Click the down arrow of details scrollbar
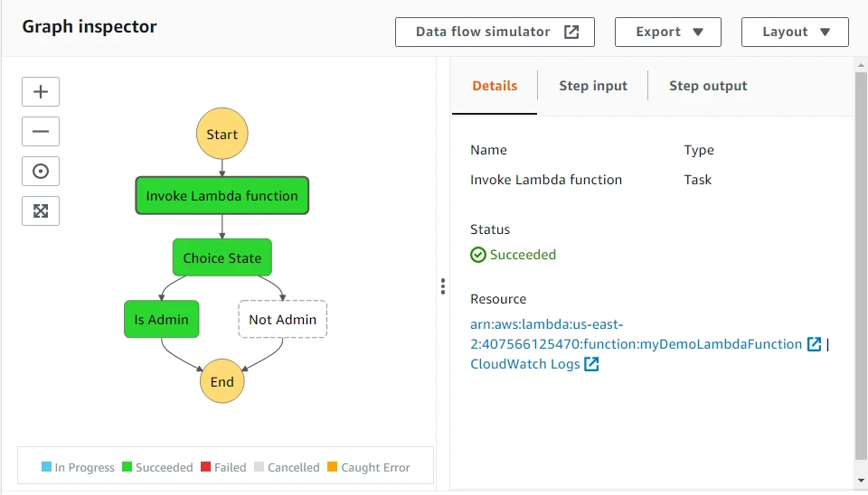 [860, 480]
